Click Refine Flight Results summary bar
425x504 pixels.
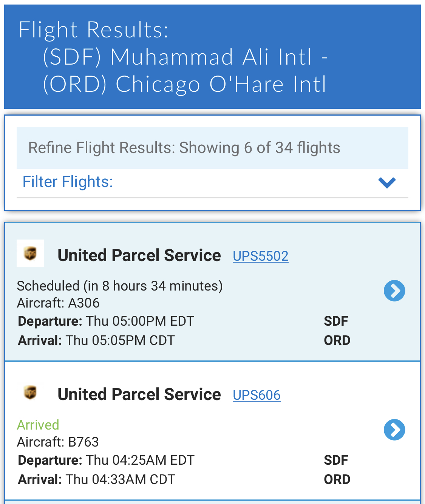(x=212, y=148)
